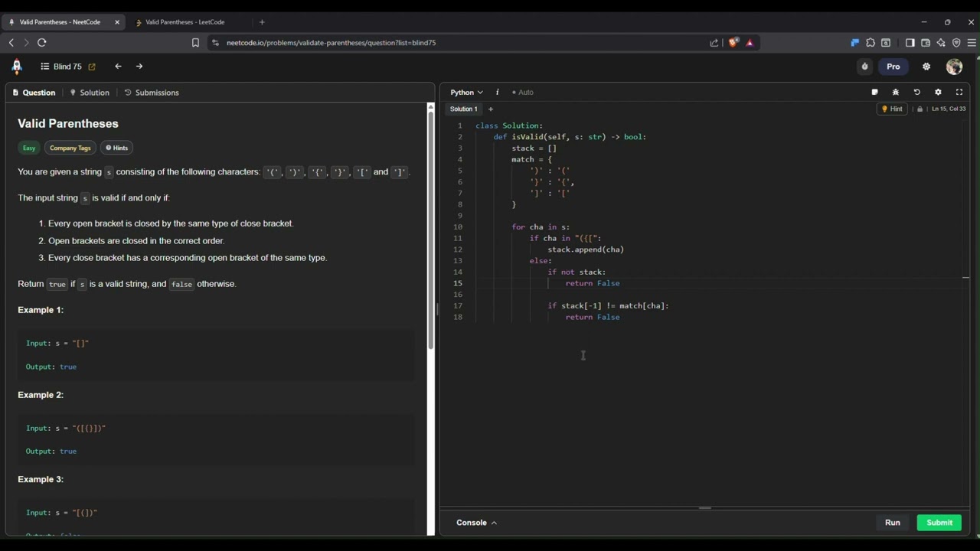The height and width of the screenshot is (551, 980).
Task: Open Brave Rewards triangle icon
Action: 750,43
